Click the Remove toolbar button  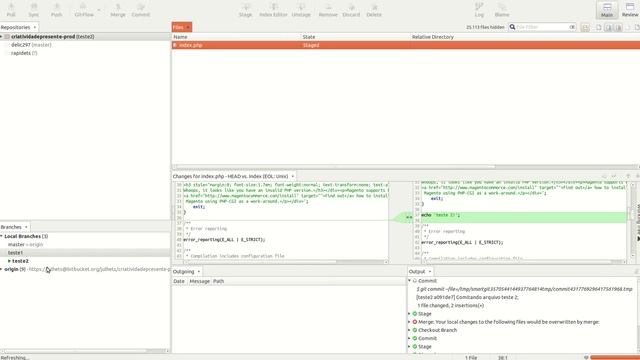(328, 10)
